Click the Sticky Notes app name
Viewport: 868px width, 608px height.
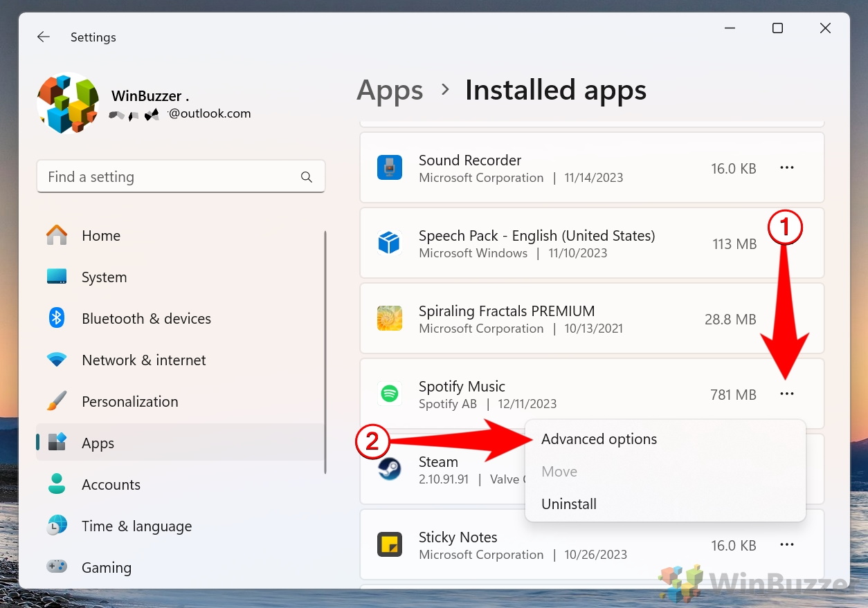[458, 537]
